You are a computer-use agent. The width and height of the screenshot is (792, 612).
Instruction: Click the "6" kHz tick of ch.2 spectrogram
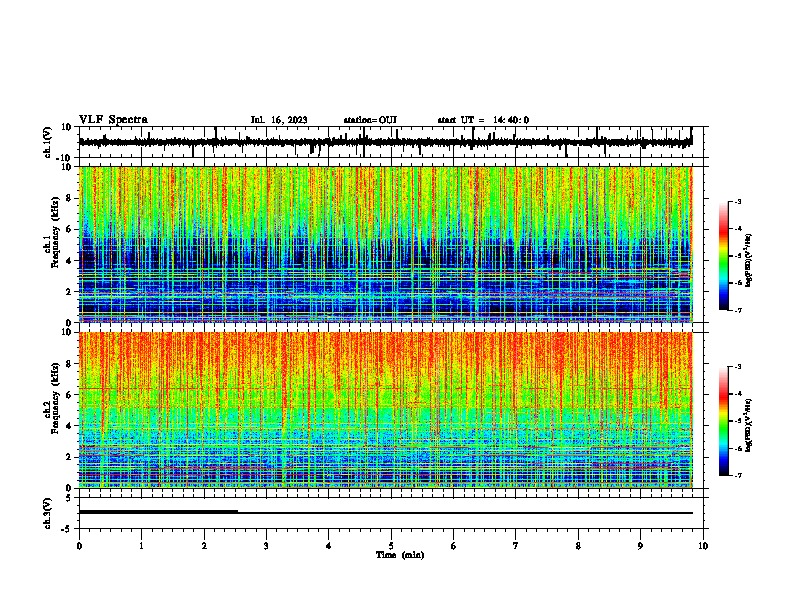pyautogui.click(x=69, y=395)
